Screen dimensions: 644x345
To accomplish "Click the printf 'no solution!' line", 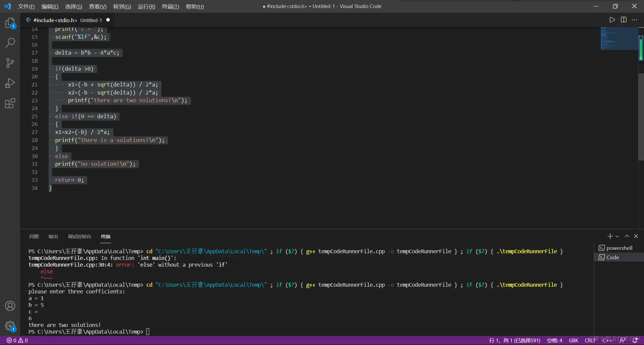I will (95, 164).
